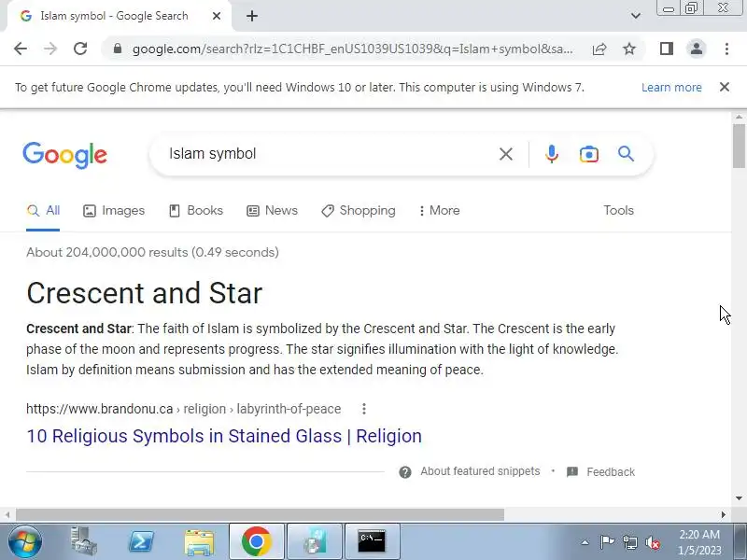This screenshot has height=560, width=747.
Task: Switch to Books results tab
Action: (196, 211)
